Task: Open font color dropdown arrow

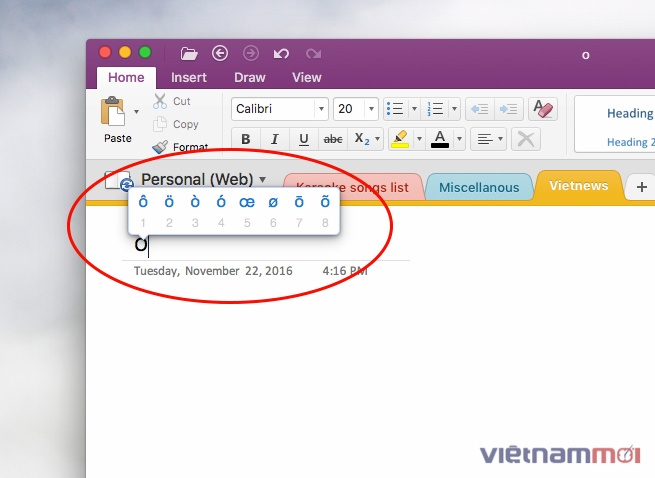Action: pyautogui.click(x=459, y=139)
